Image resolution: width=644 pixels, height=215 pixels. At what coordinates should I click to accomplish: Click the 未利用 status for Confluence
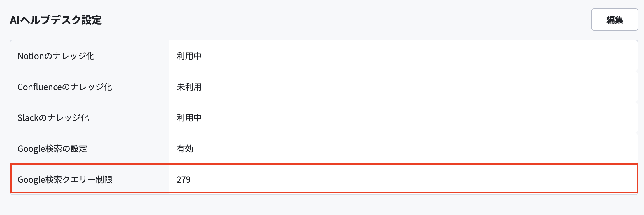click(x=189, y=87)
